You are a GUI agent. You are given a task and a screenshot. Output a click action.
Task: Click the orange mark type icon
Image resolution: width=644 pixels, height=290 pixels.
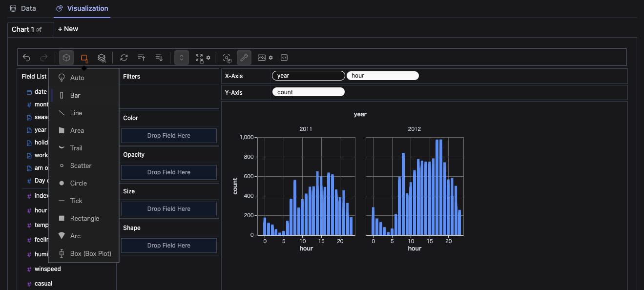[x=84, y=58]
